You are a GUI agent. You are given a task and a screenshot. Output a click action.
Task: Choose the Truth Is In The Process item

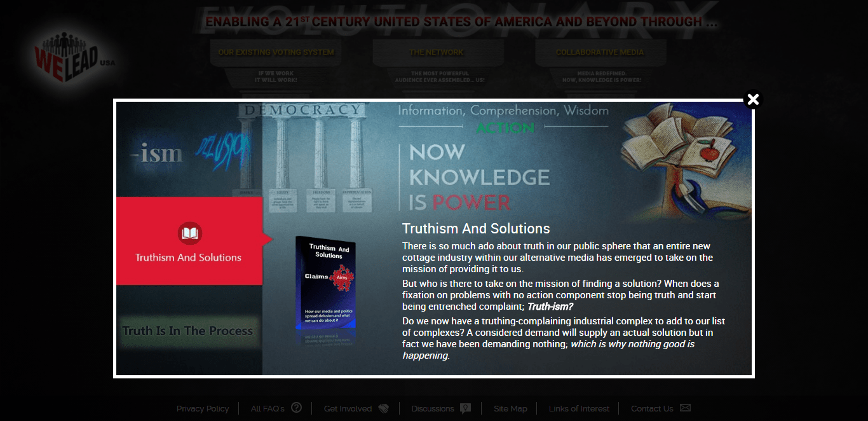click(x=188, y=331)
